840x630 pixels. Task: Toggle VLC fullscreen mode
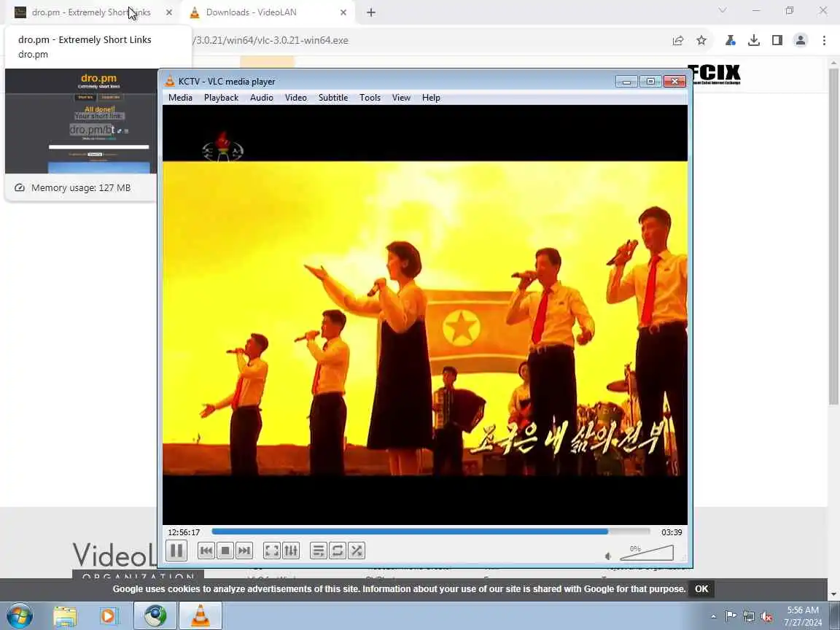click(x=272, y=551)
